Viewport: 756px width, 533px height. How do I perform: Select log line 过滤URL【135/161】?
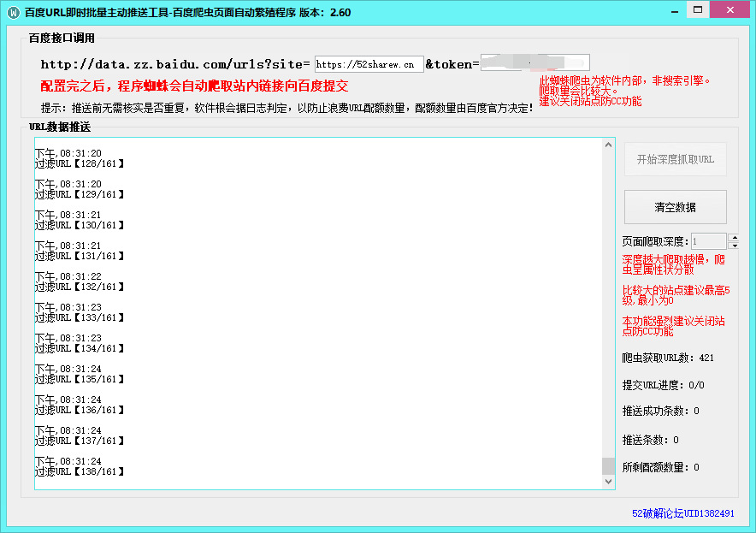pos(80,379)
